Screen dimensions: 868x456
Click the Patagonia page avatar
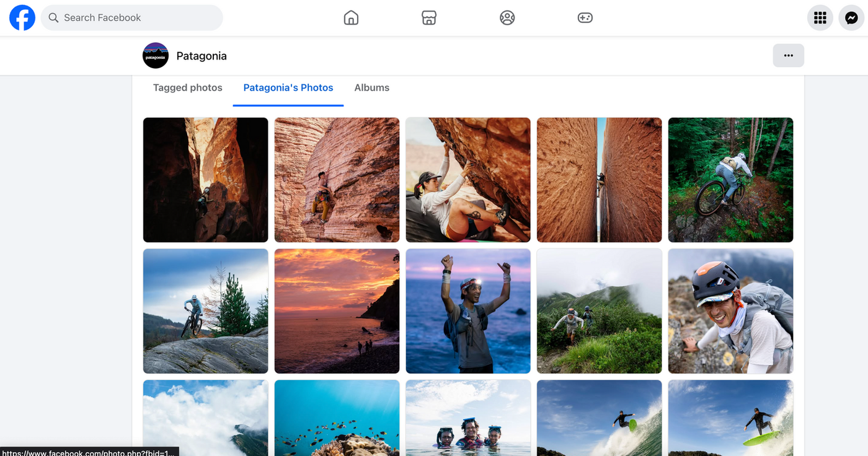click(156, 56)
